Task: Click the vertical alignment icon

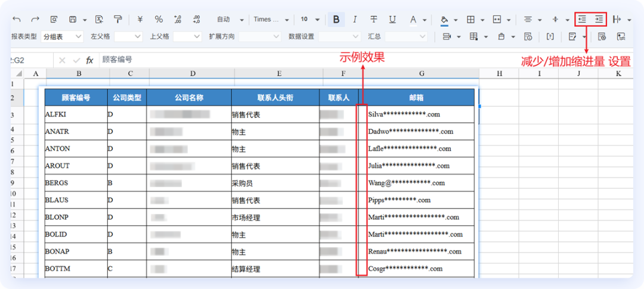Action: coord(556,19)
